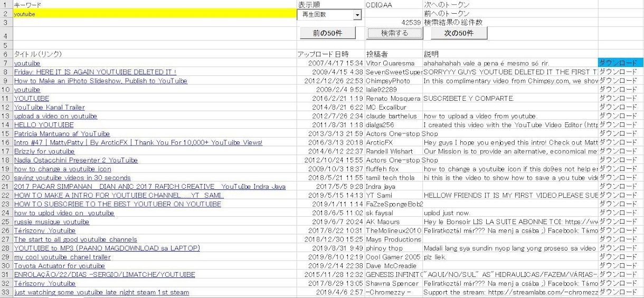The image size is (644, 298).
Task: Open the 'russie musique youtuibe' link
Action: click(52, 222)
